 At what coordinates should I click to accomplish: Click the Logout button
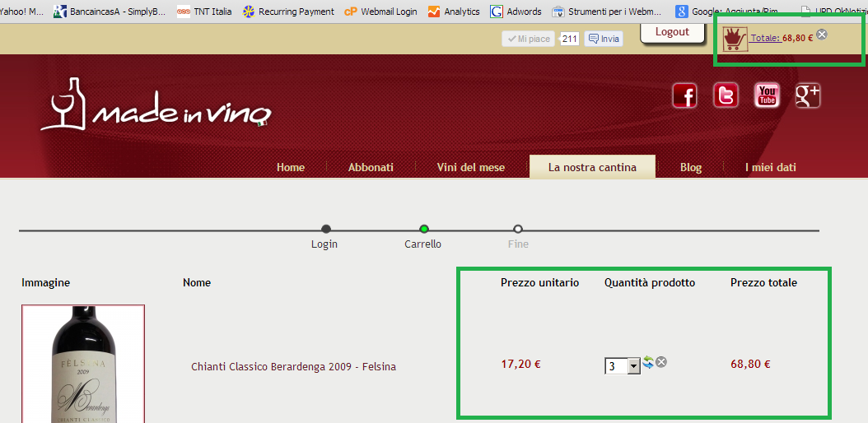point(672,32)
